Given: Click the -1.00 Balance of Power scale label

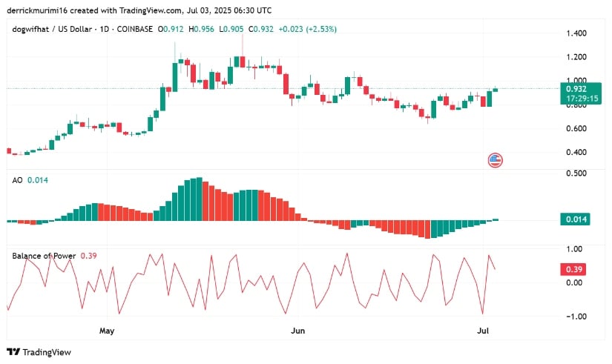Looking at the screenshot, I should pyautogui.click(x=576, y=317).
